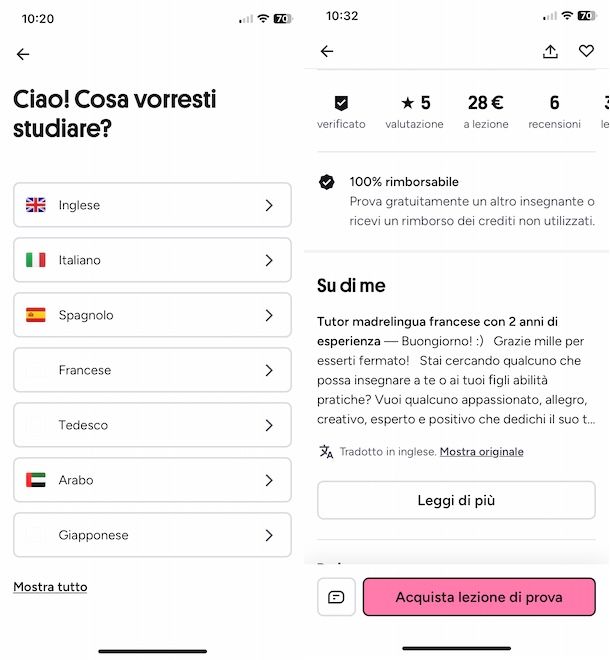Tap Acquista lezione di prova button

479,597
